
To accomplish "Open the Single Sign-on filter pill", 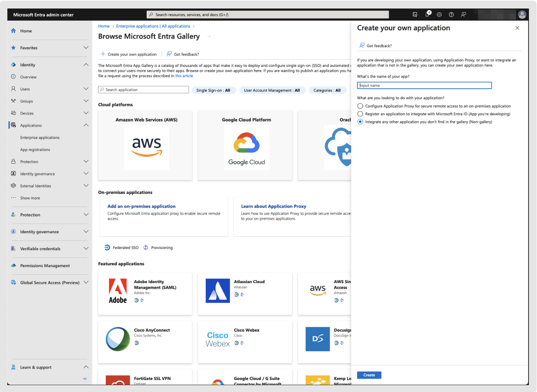I will tap(213, 90).
